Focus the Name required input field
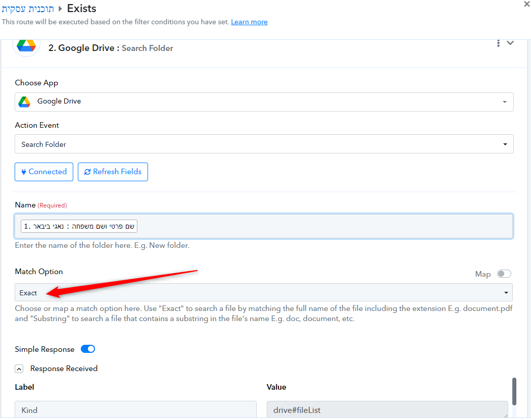This screenshot has width=531, height=420. pyautogui.click(x=264, y=226)
